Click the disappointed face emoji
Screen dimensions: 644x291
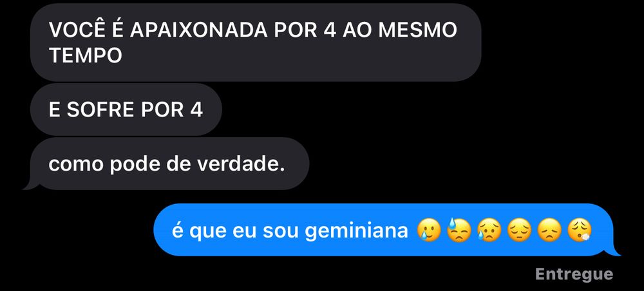coord(549,230)
